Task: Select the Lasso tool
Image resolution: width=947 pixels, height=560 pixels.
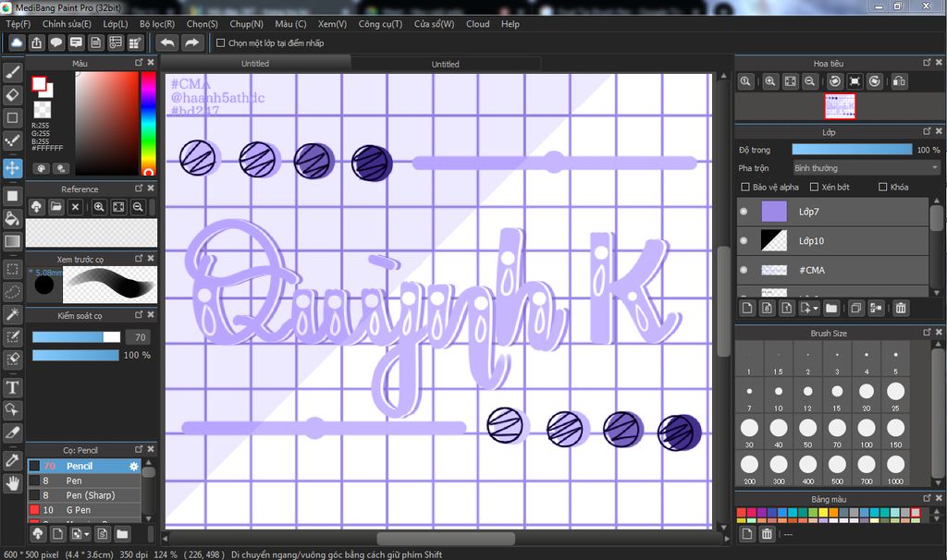Action: tap(12, 292)
